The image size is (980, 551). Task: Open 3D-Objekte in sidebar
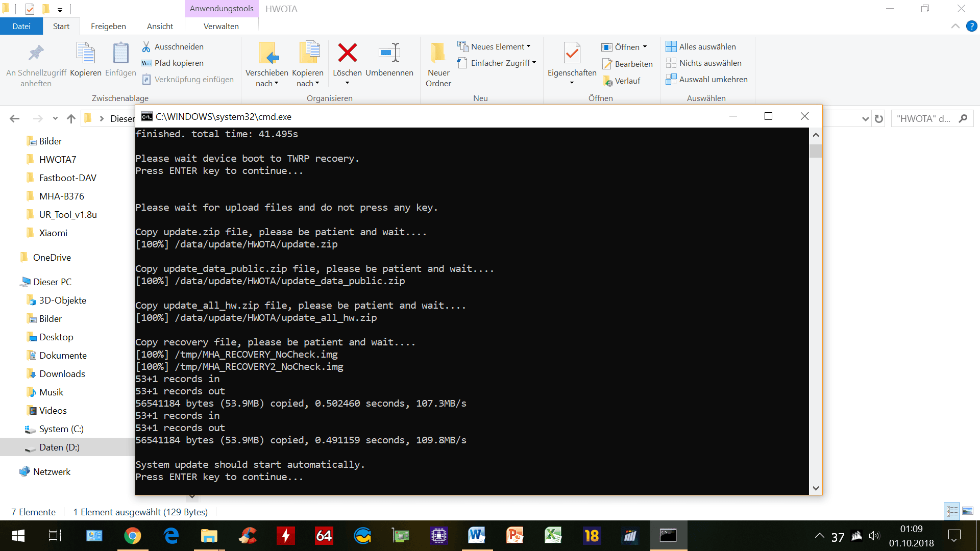[x=62, y=300]
